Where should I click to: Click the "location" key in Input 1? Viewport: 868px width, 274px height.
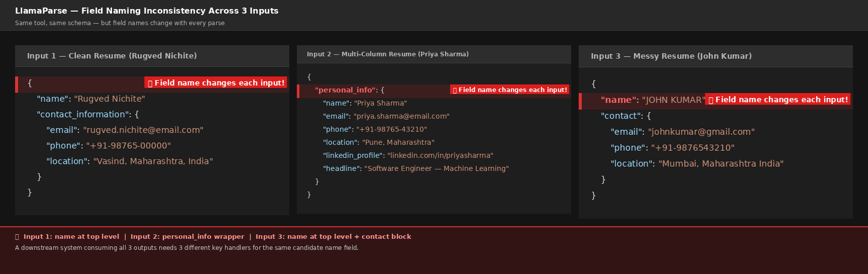click(68, 161)
